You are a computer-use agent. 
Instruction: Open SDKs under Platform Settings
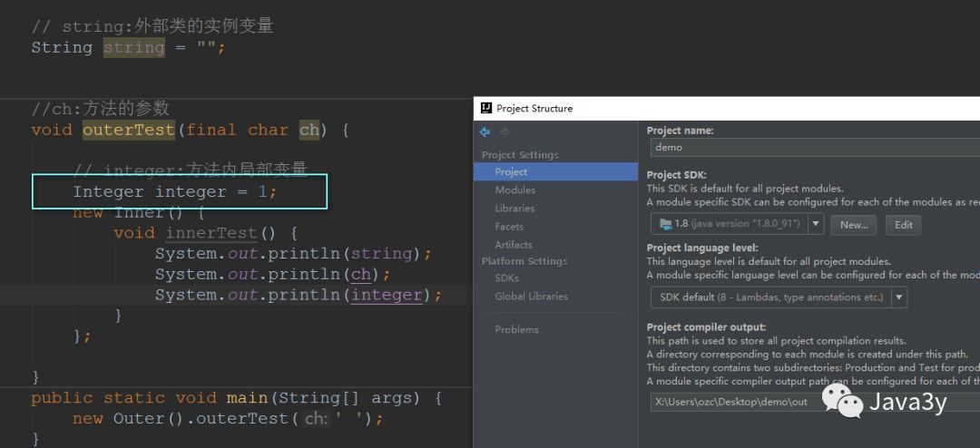pyautogui.click(x=506, y=278)
